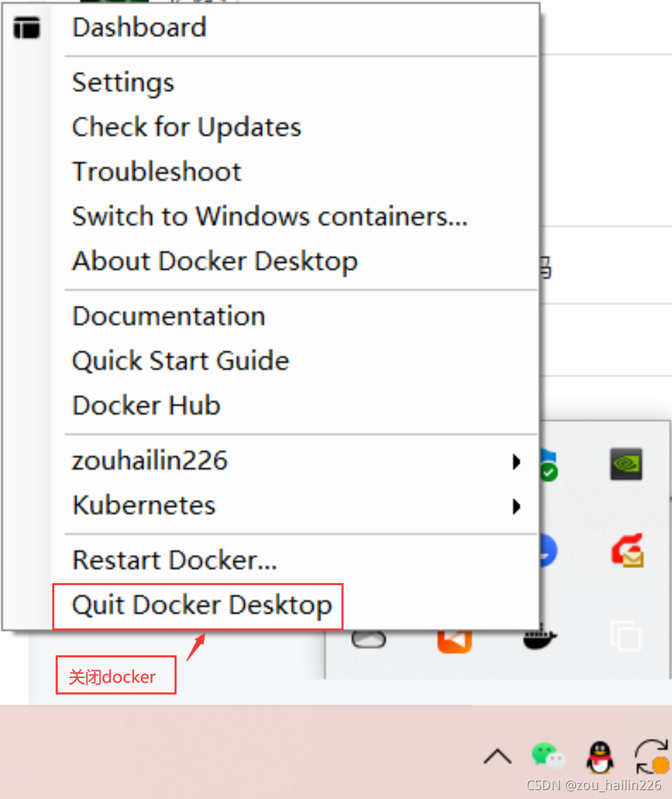
Task: Click the WeChat icon in taskbar
Action: [x=548, y=757]
